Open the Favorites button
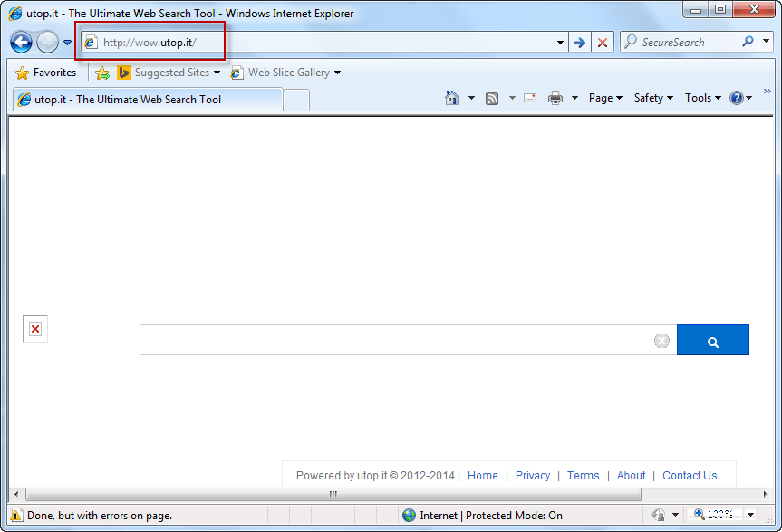Image resolution: width=782 pixels, height=532 pixels. click(x=46, y=73)
